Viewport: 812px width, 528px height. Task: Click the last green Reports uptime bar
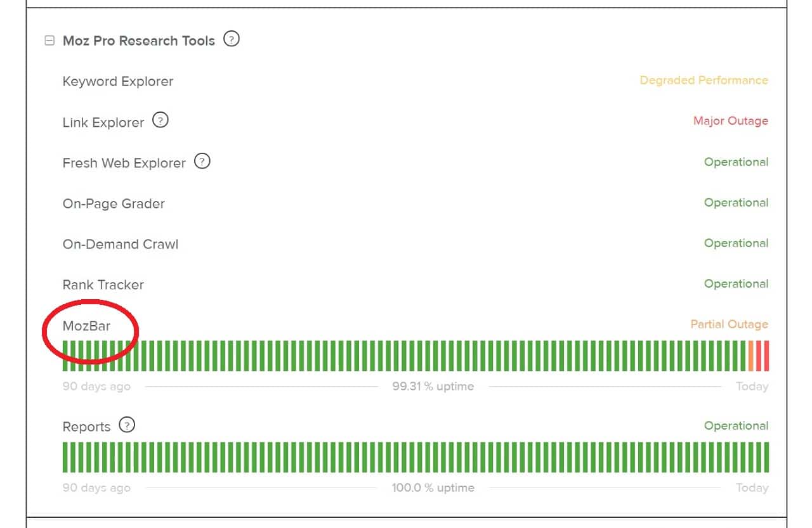coord(766,457)
